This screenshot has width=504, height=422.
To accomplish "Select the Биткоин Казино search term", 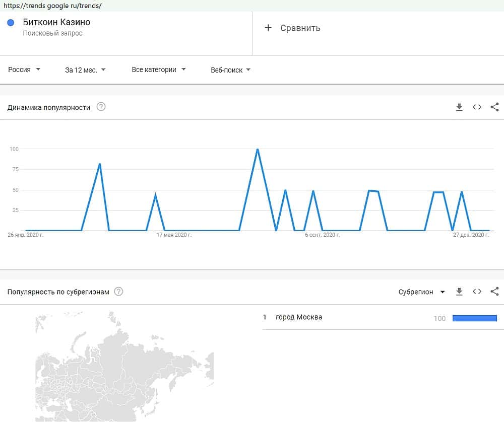I will pyautogui.click(x=56, y=23).
